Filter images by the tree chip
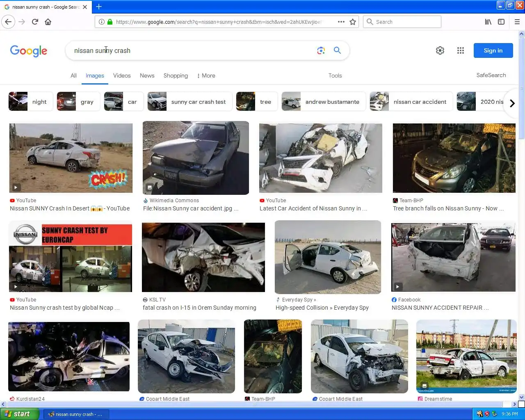Screen dimensions: 525x420 pyautogui.click(x=257, y=102)
